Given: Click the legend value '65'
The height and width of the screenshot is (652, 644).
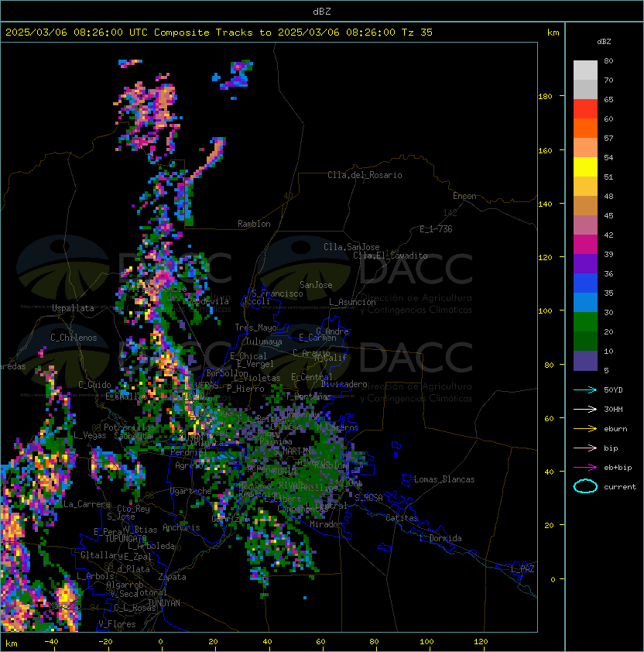Looking at the screenshot, I should coord(608,100).
